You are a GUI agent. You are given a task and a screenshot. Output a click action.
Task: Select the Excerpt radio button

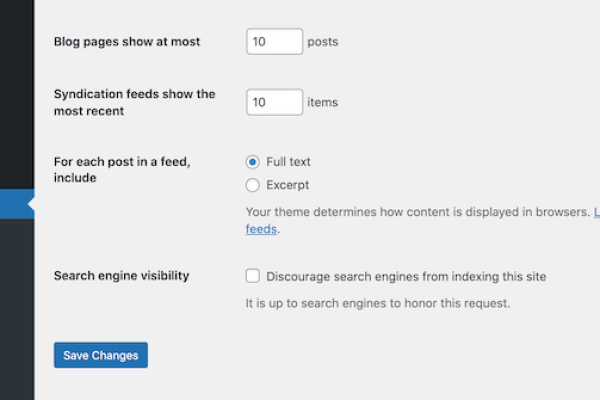(253, 185)
